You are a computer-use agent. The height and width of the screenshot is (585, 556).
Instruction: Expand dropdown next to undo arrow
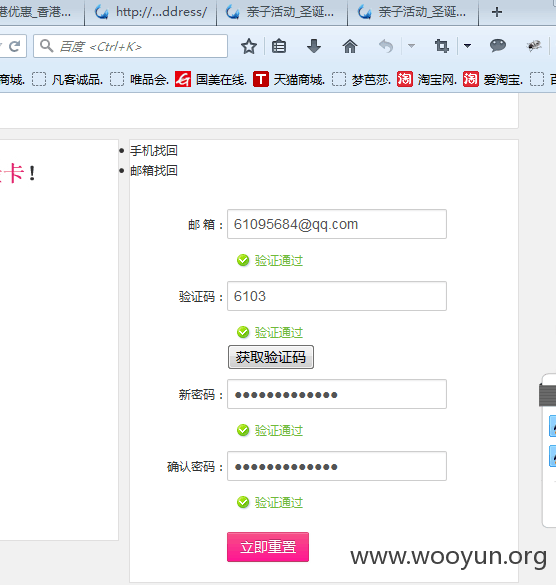(x=411, y=46)
